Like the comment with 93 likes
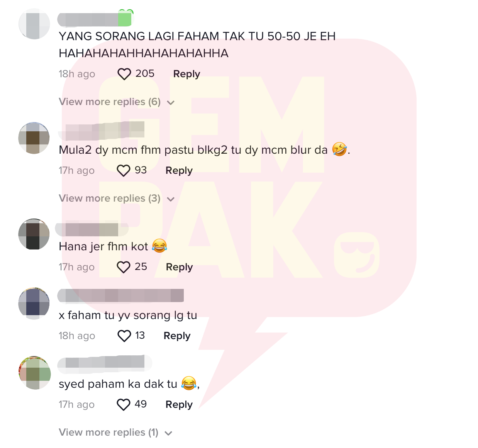This screenshot has width=478, height=448. tap(124, 170)
